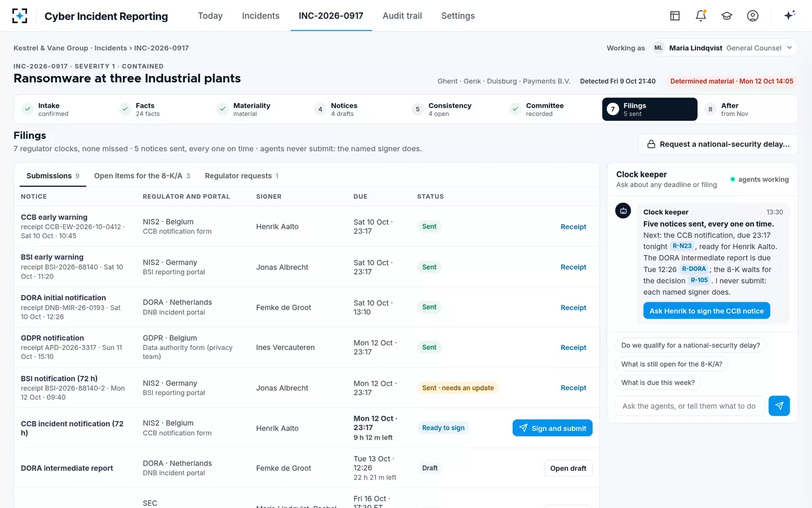Open the Settings tab
812x508 pixels.
pos(458,16)
